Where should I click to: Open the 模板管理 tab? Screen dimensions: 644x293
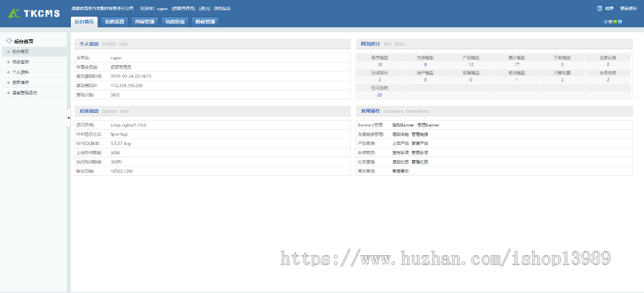tap(205, 21)
